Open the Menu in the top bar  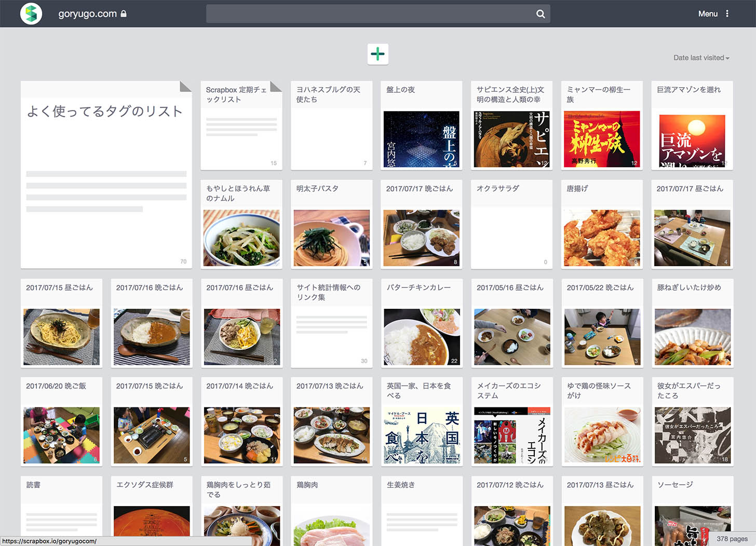(x=708, y=13)
